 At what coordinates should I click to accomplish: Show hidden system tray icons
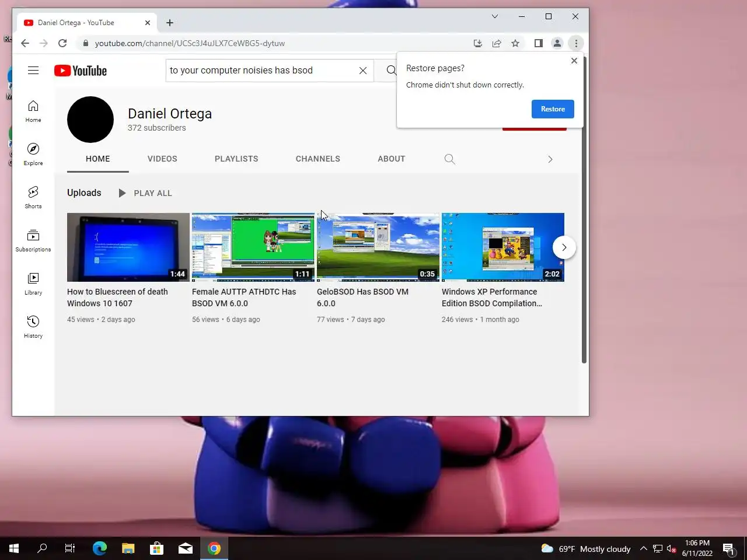pos(643,548)
